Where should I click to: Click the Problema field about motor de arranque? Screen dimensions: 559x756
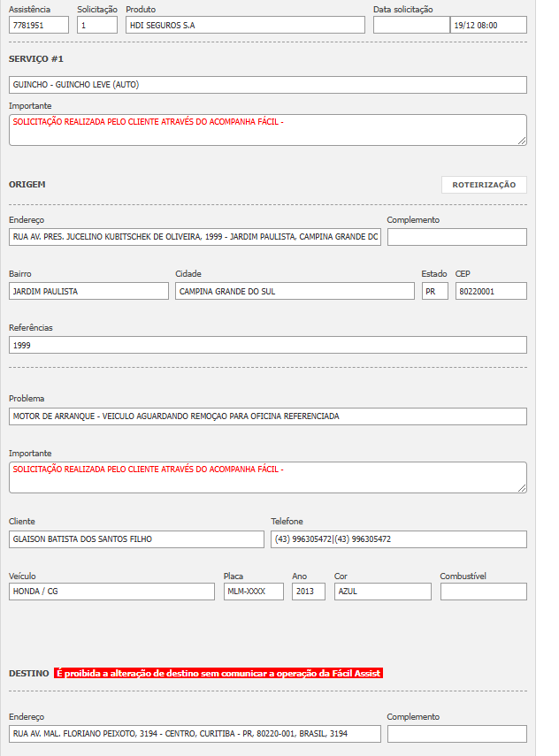tap(267, 416)
